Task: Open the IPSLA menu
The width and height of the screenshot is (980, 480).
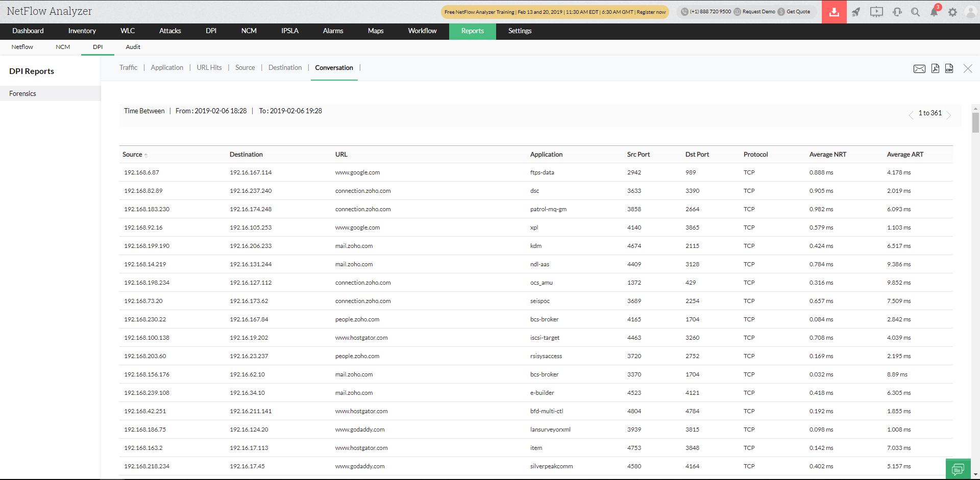Action: [x=290, y=31]
